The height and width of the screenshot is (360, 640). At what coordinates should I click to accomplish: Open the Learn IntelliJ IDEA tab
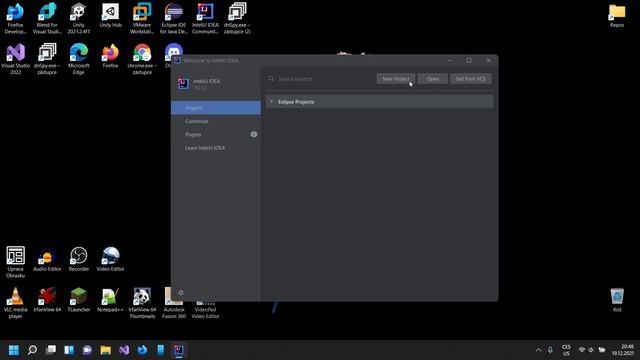216,148
